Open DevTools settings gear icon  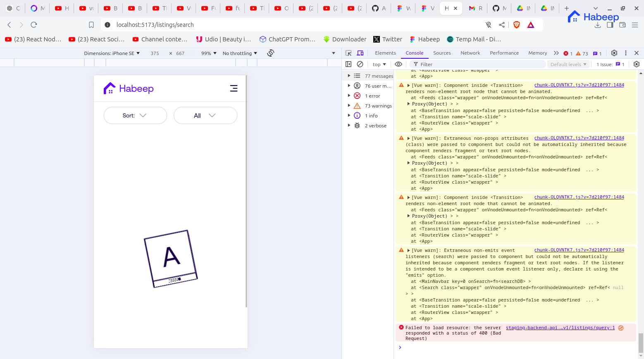pyautogui.click(x=614, y=53)
